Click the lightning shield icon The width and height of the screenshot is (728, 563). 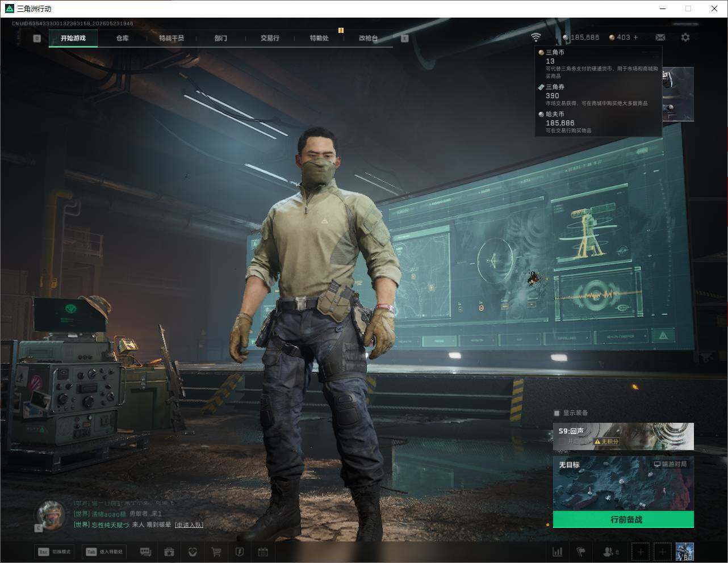pos(239,552)
